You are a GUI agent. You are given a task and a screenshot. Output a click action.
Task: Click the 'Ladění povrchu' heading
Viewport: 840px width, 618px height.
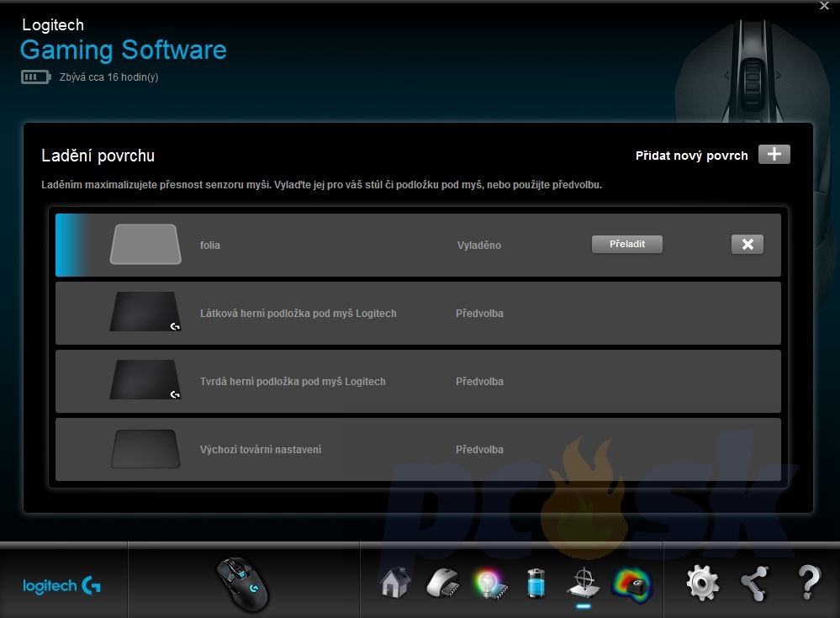tap(98, 156)
